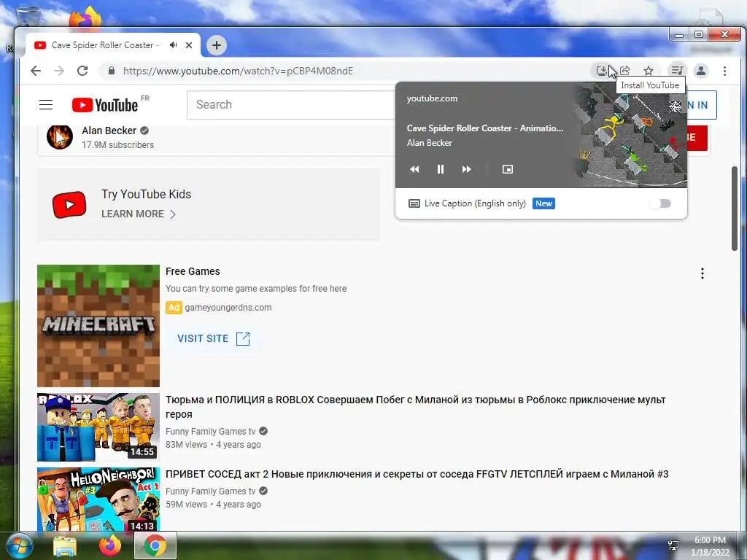This screenshot has width=747, height=560.
Task: Click the browser forward arrow
Action: click(x=59, y=71)
